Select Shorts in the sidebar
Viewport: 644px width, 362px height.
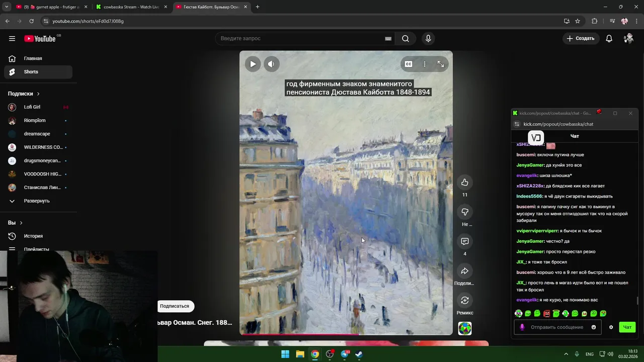(38, 72)
